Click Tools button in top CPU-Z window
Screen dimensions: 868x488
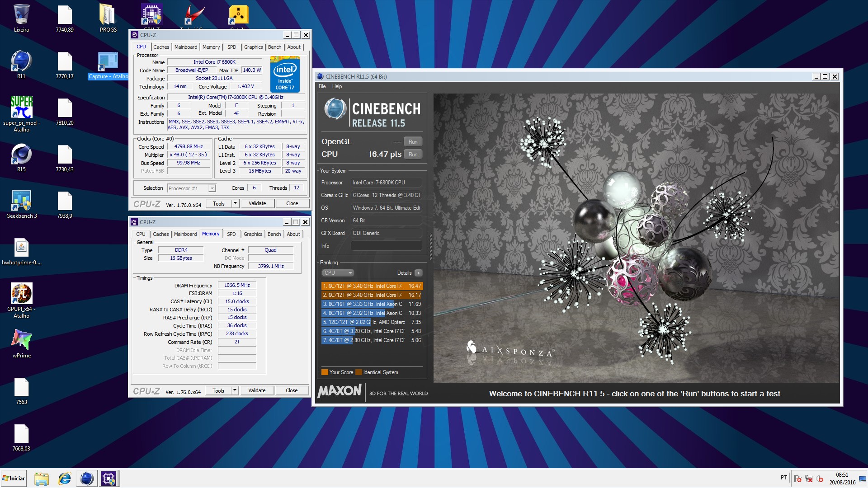[219, 203]
